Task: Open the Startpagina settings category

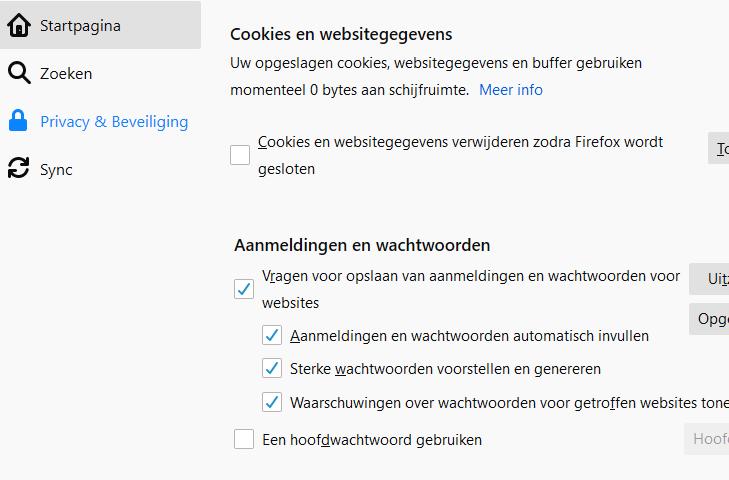Action: pos(80,26)
